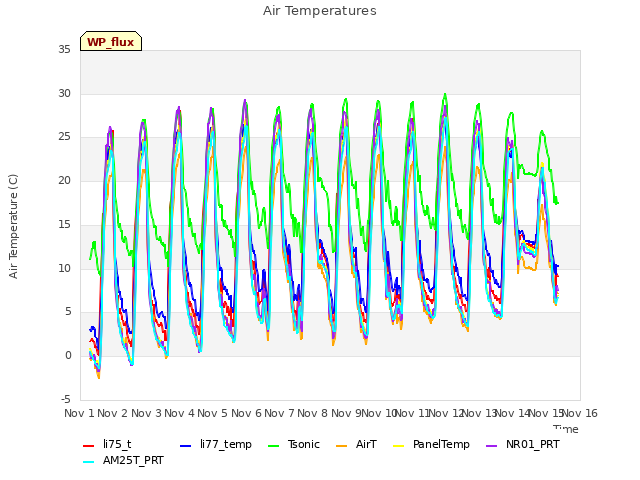This screenshot has height=480, width=640.
Task: Click the Air Temperature (C) axis label
Action: pyautogui.click(x=13, y=227)
